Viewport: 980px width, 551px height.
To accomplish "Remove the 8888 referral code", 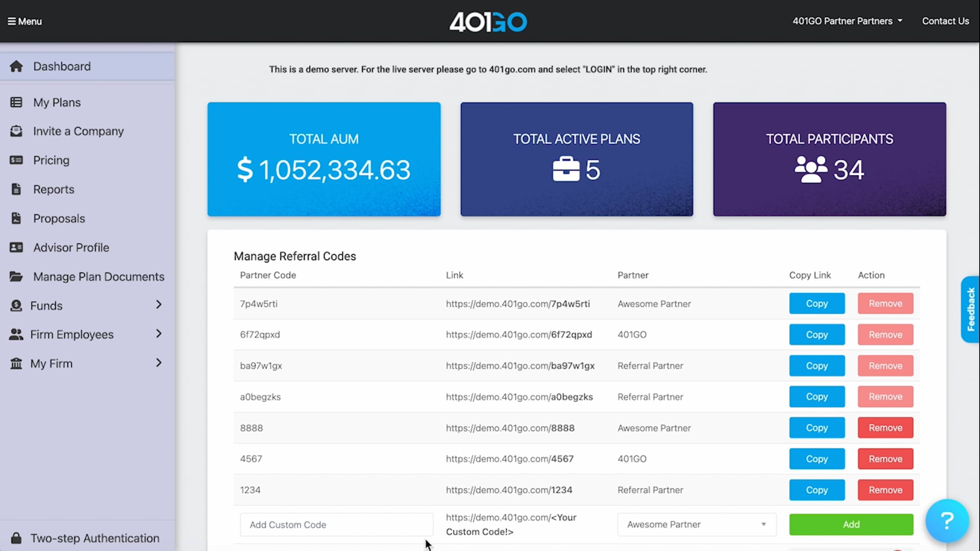I will [885, 428].
